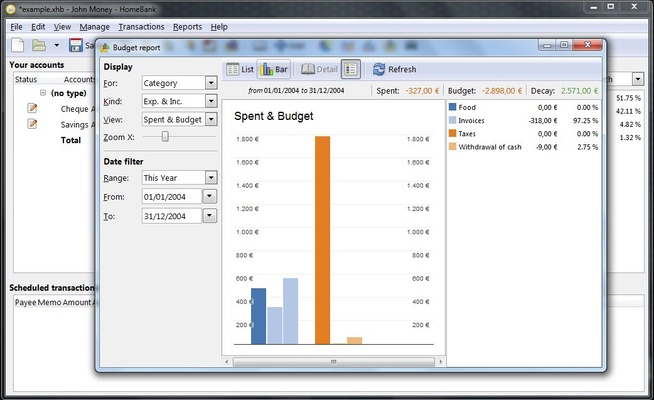Click the Refresh icon in report toolbar
This screenshot has height=400, width=654.
(379, 69)
